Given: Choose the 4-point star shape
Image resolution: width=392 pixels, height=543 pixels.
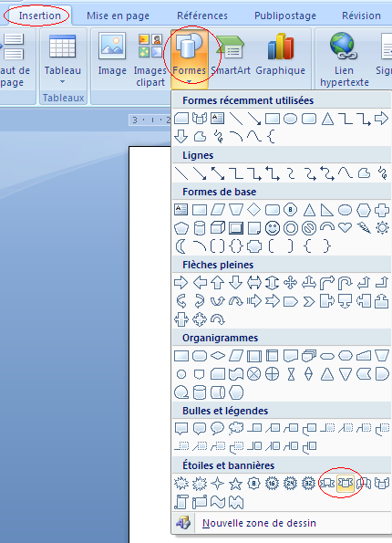Looking at the screenshot, I should click(x=218, y=483).
